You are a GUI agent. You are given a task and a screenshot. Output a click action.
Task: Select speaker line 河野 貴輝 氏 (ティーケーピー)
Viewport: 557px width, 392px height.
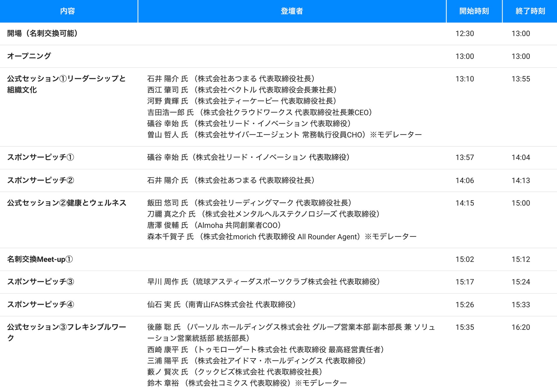tap(242, 101)
